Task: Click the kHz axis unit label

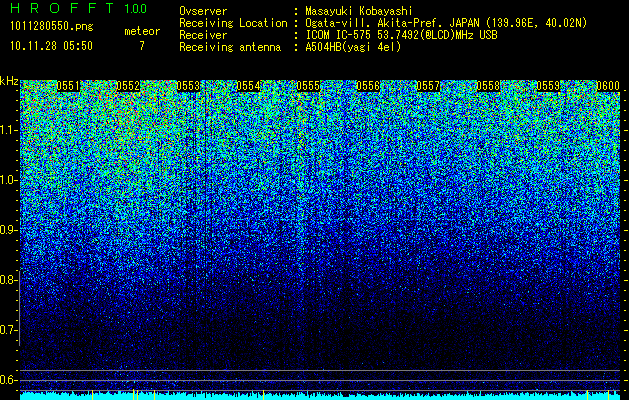Action: (9, 81)
